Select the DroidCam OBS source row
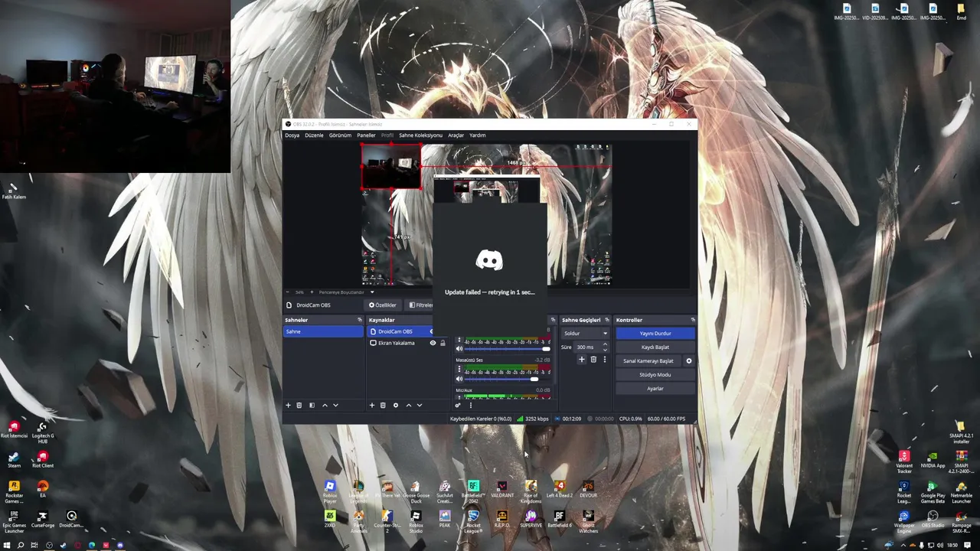 [x=400, y=331]
